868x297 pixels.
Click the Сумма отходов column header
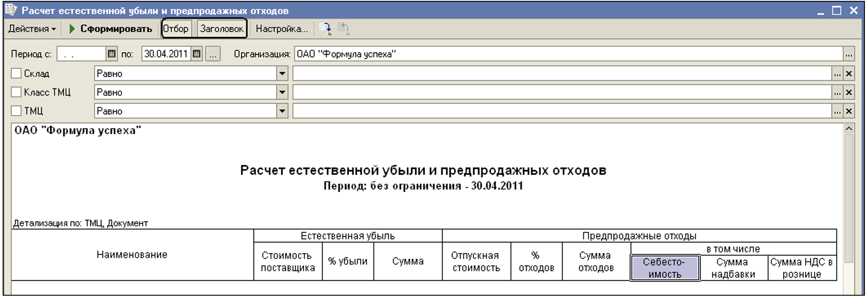click(596, 261)
